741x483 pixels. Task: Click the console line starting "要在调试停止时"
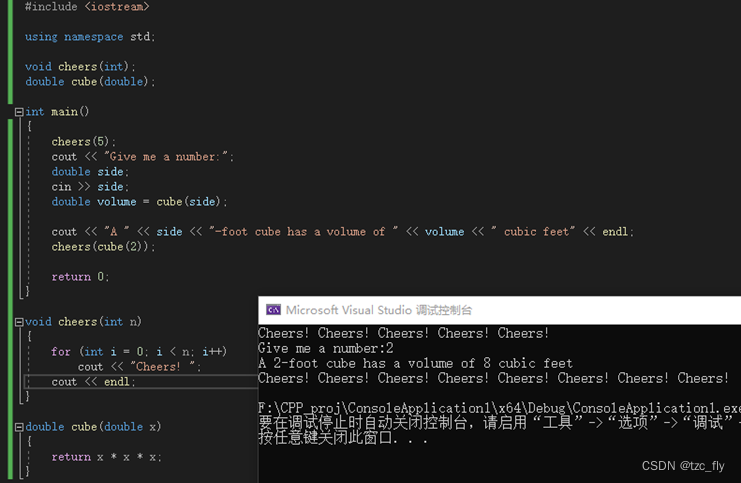click(500, 423)
